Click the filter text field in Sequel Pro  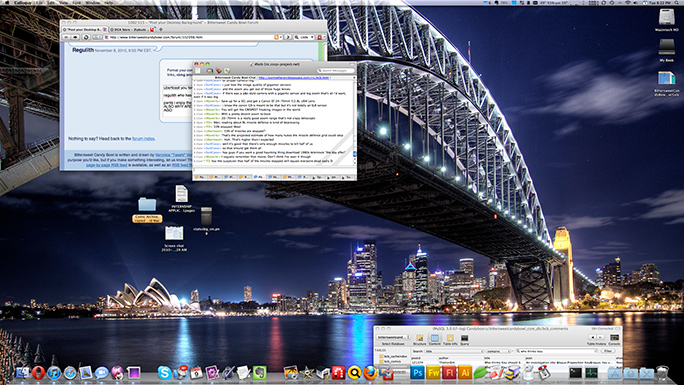(556, 351)
